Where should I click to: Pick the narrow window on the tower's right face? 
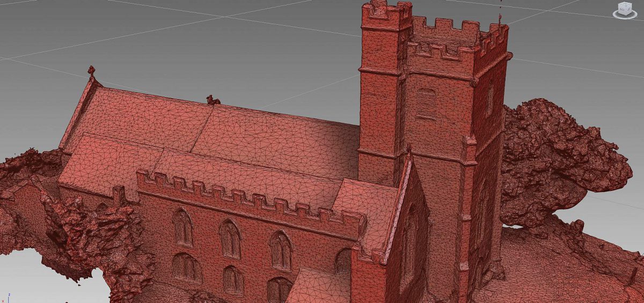point(489,99)
